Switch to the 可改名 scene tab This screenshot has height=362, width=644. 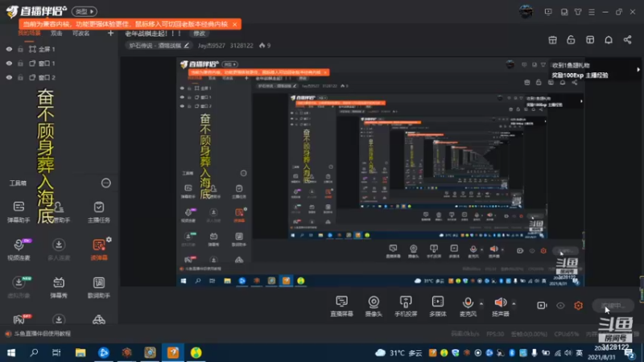click(x=81, y=33)
